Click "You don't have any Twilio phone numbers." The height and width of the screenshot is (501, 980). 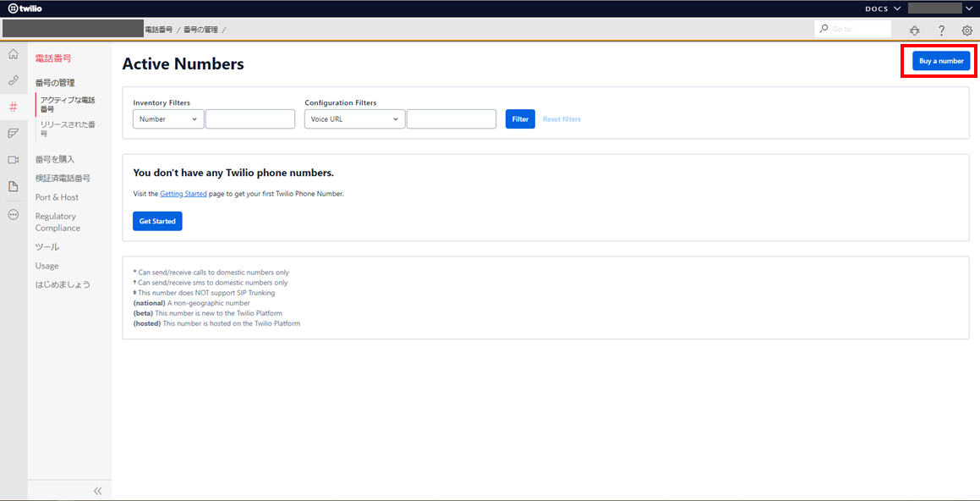[233, 172]
